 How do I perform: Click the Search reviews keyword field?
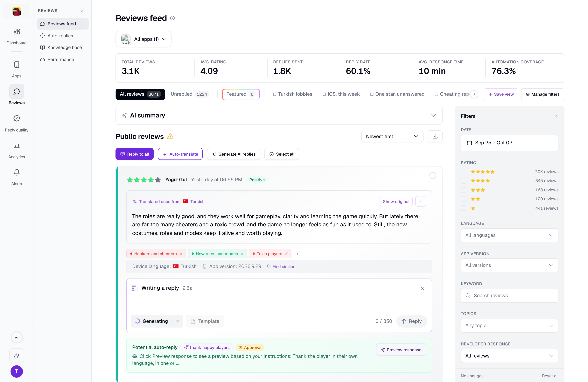tap(509, 295)
